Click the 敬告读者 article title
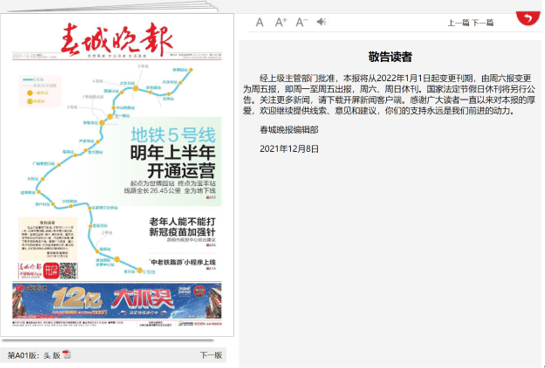 point(390,57)
